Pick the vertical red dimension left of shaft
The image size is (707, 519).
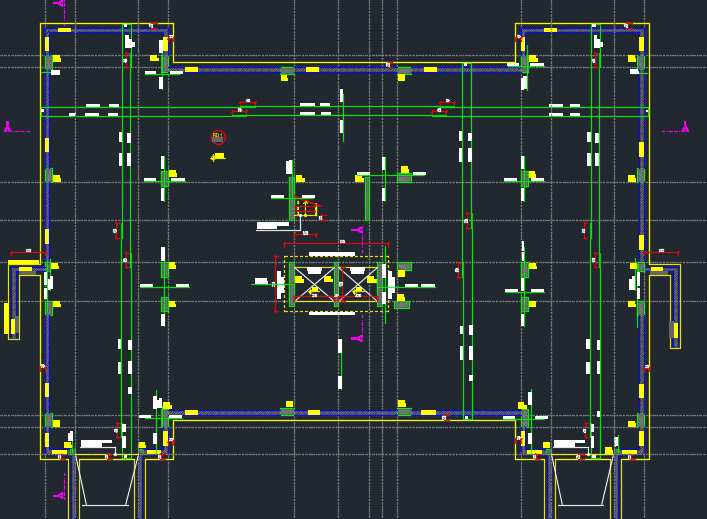(x=276, y=284)
